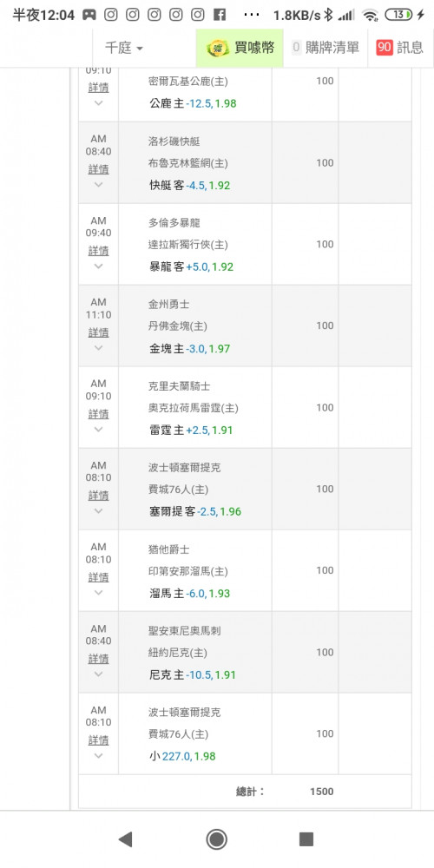Tap the game controller status bar icon

(89, 15)
